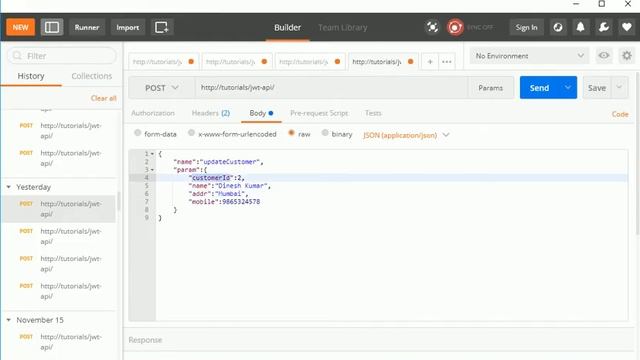Viewport: 640px width, 360px height.
Task: Open the Body tab
Action: pos(261,113)
